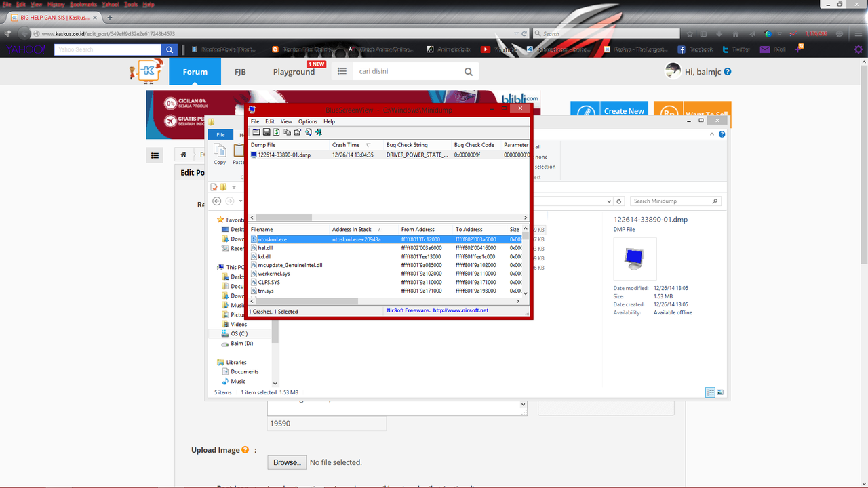Click the Copy Selected Items icon in BlueScreenView
This screenshot has width=868, height=488.
click(287, 132)
